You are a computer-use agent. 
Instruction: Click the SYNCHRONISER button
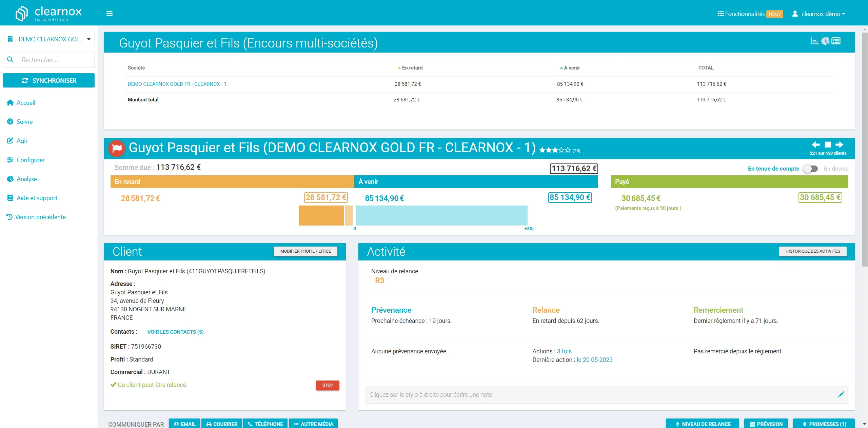pyautogui.click(x=49, y=80)
